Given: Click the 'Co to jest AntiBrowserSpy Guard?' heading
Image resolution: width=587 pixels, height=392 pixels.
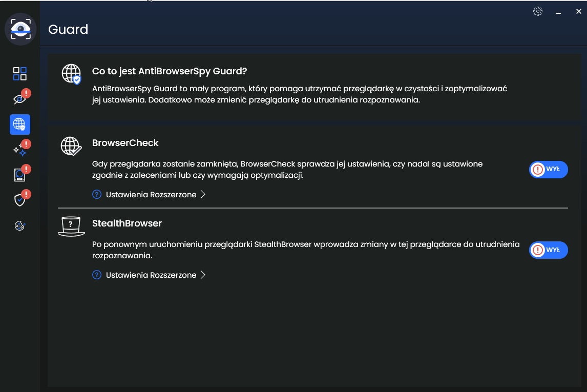Looking at the screenshot, I should [170, 71].
